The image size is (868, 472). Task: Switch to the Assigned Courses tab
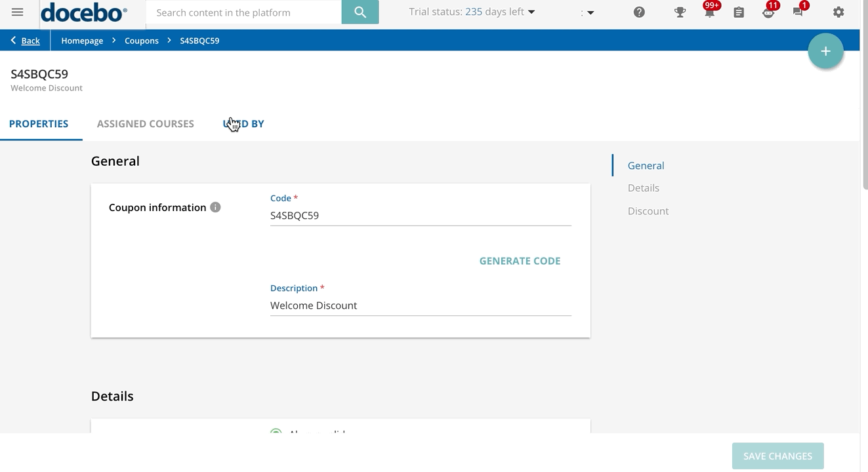tap(145, 124)
